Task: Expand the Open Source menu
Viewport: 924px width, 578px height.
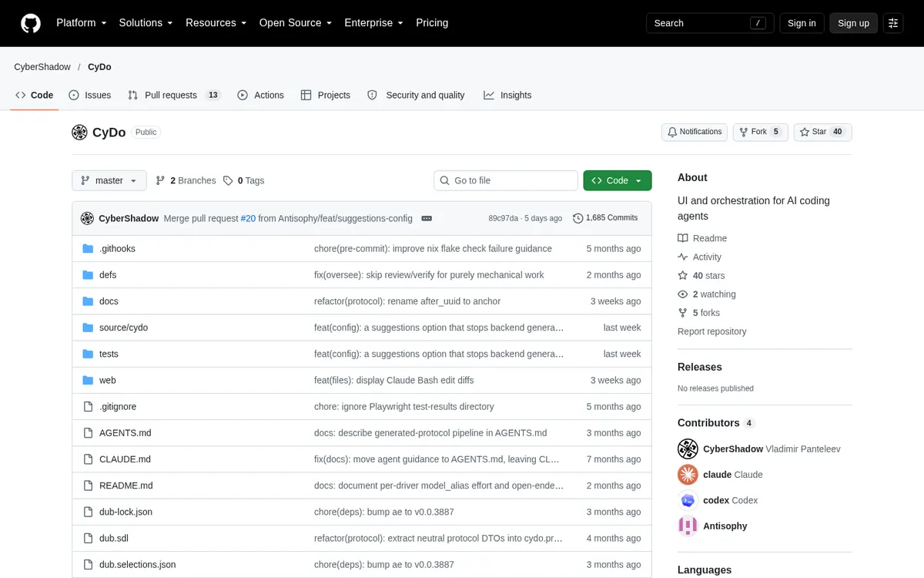Action: point(296,23)
